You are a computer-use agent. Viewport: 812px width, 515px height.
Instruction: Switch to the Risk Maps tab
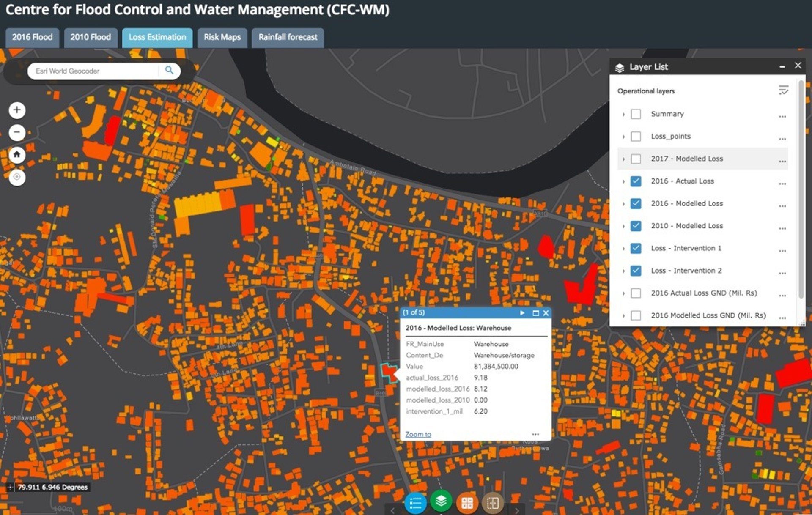(x=222, y=37)
